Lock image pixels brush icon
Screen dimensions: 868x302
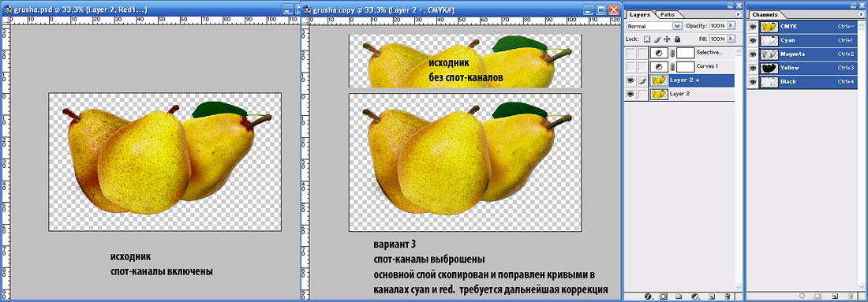tap(657, 39)
